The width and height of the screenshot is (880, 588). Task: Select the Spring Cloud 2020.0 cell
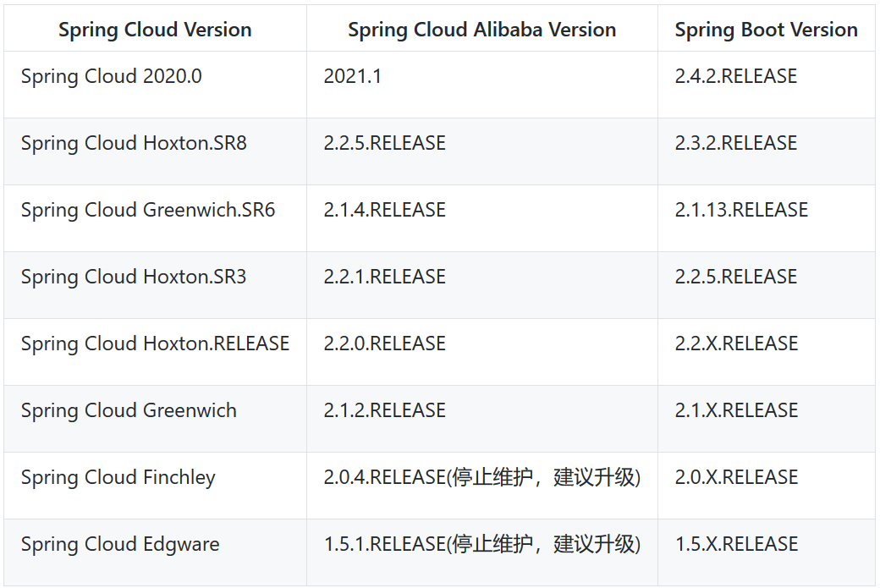[x=155, y=85]
